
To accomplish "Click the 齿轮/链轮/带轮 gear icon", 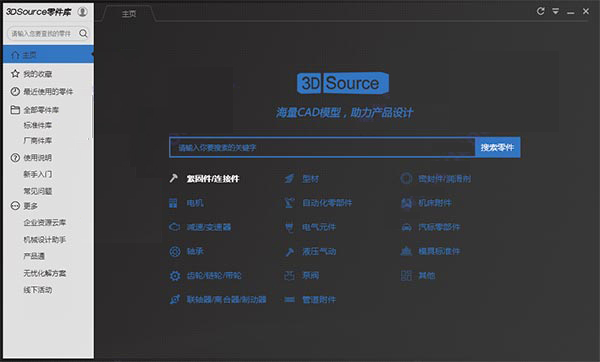I will point(175,276).
